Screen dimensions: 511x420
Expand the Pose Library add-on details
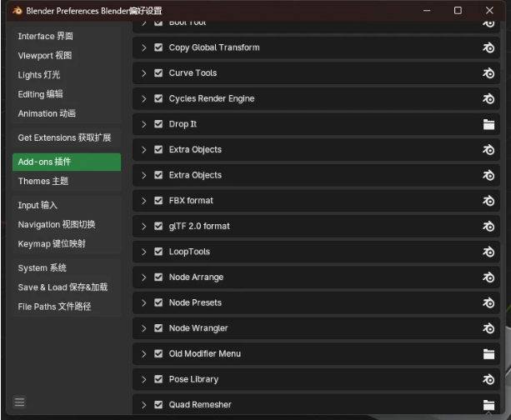tap(143, 380)
